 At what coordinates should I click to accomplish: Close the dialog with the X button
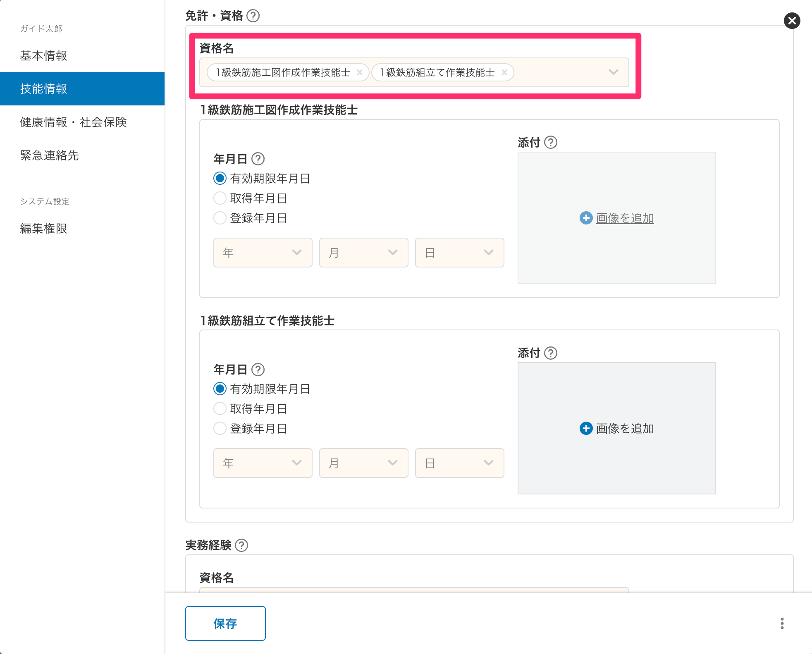click(792, 21)
